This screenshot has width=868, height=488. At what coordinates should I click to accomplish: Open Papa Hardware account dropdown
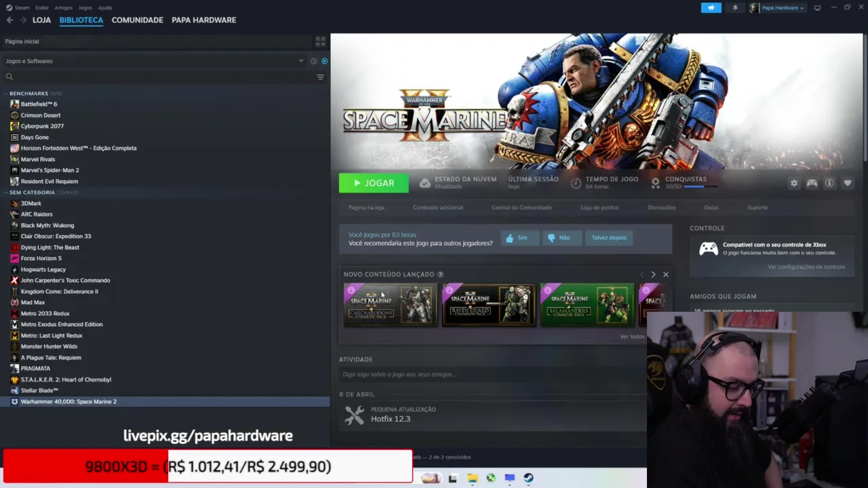(x=783, y=8)
